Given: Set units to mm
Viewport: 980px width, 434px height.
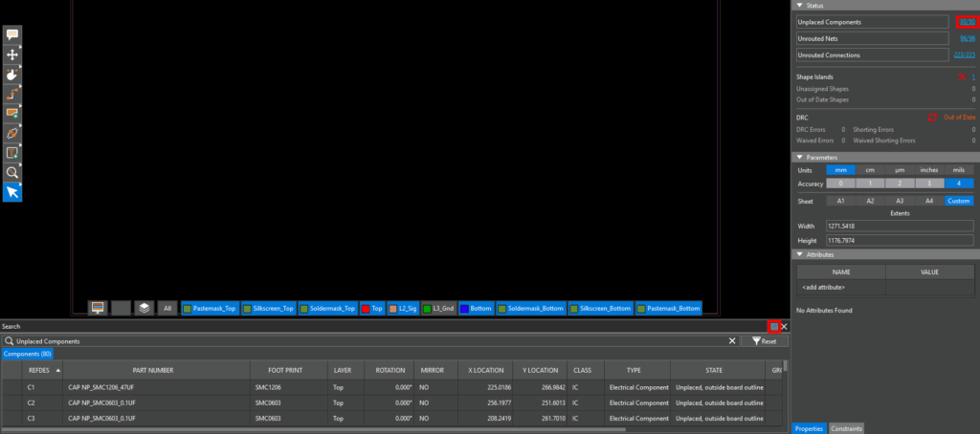Looking at the screenshot, I should pyautogui.click(x=840, y=170).
